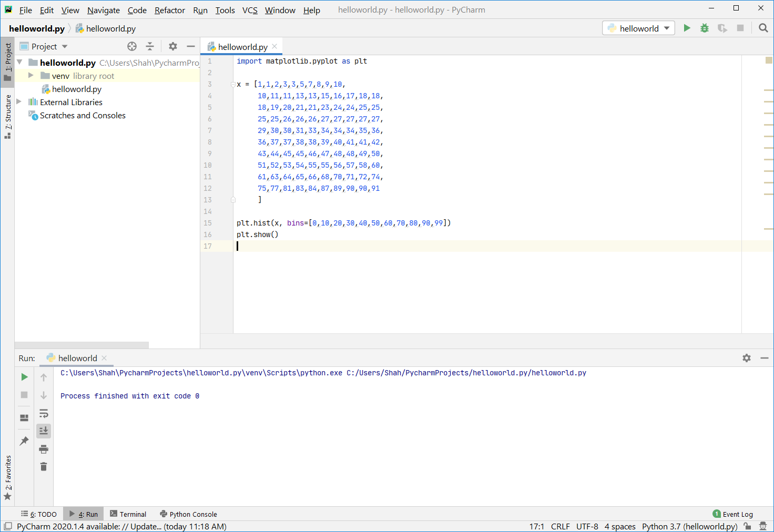
Task: Open Run panel settings gear
Action: coord(747,358)
